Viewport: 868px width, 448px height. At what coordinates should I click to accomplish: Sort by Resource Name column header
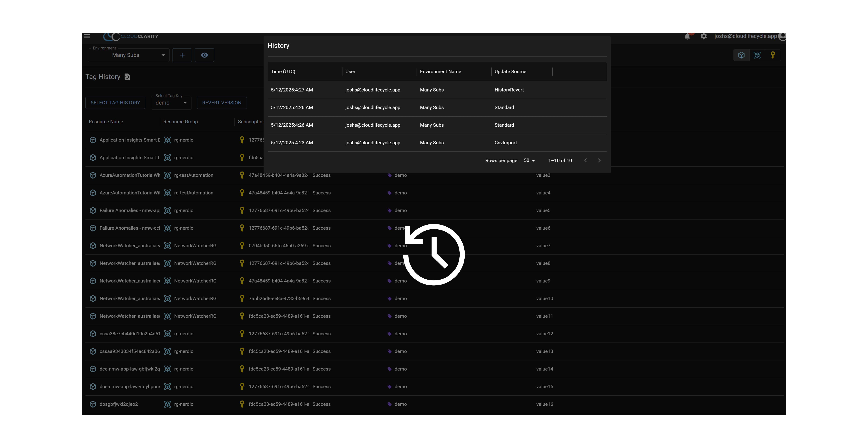[106, 122]
